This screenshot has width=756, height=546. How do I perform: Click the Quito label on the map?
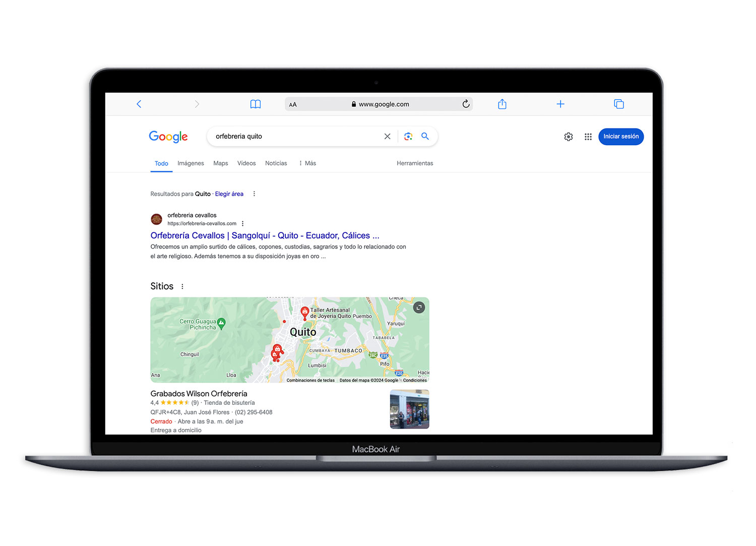click(x=303, y=332)
